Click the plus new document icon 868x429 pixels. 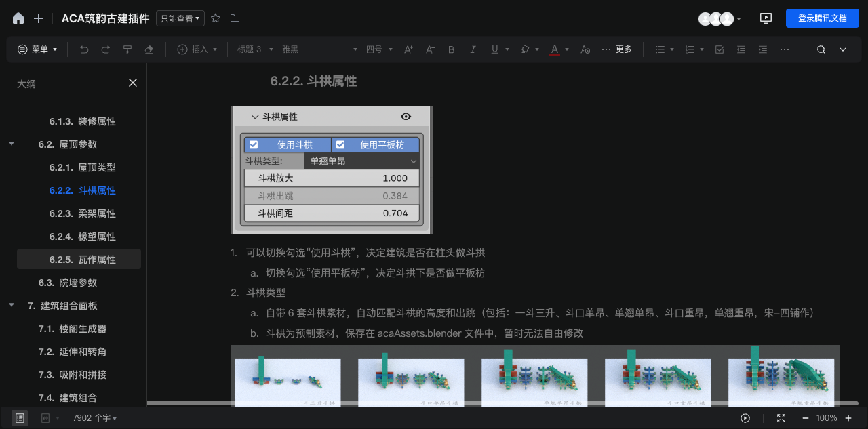[39, 18]
